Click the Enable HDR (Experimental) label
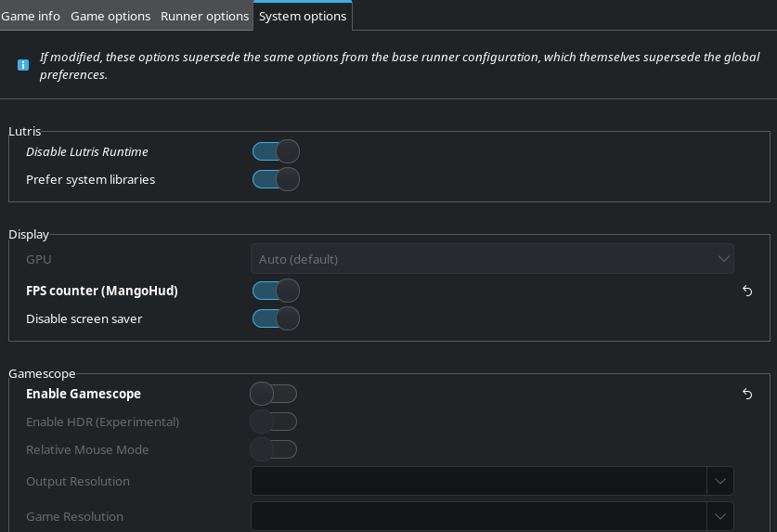 pos(102,422)
